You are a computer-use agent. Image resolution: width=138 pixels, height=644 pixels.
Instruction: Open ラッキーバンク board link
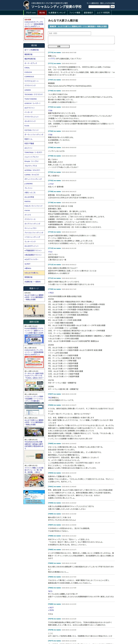[34, 241]
